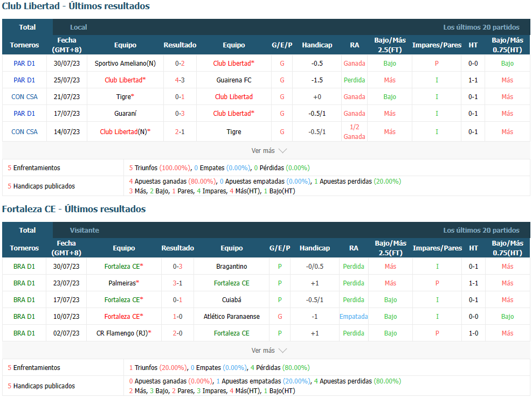Open CON CSA tournament in the 21/07/23 row

pos(24,96)
